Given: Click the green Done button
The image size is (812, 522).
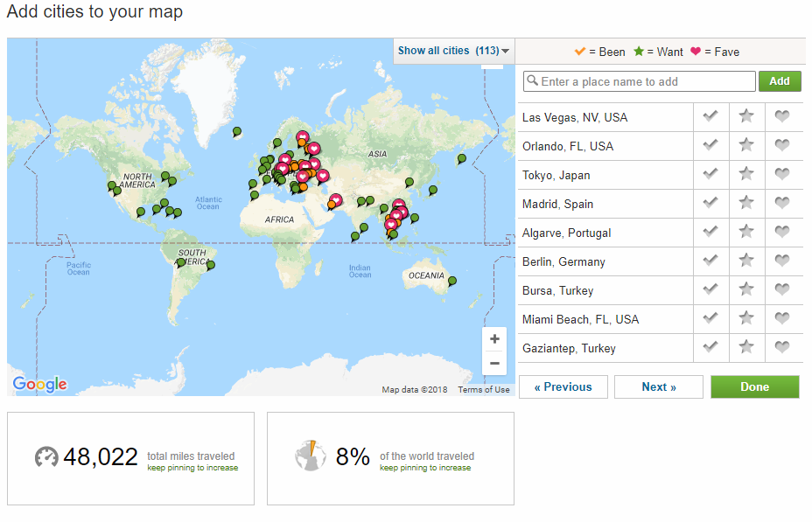Looking at the screenshot, I should (x=754, y=387).
